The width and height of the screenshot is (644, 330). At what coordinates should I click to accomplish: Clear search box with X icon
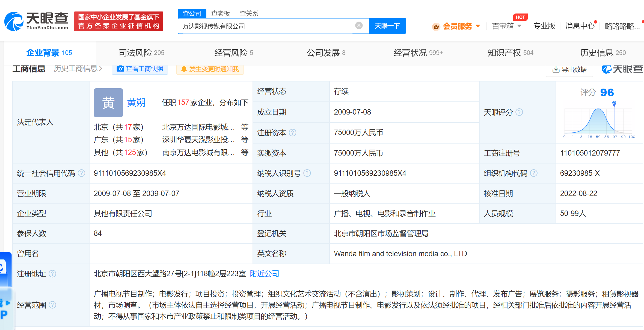click(359, 26)
